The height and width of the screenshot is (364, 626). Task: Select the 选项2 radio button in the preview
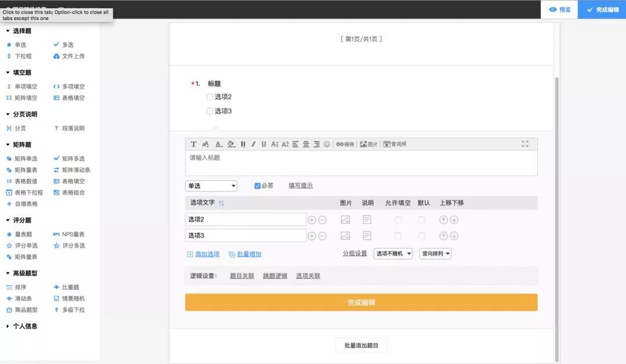tap(209, 96)
